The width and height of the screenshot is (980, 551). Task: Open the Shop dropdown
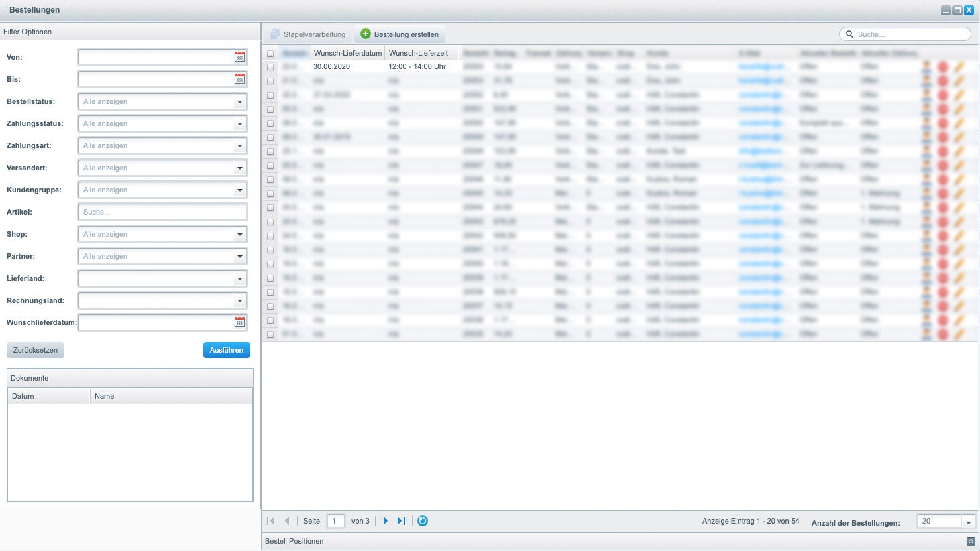point(239,234)
